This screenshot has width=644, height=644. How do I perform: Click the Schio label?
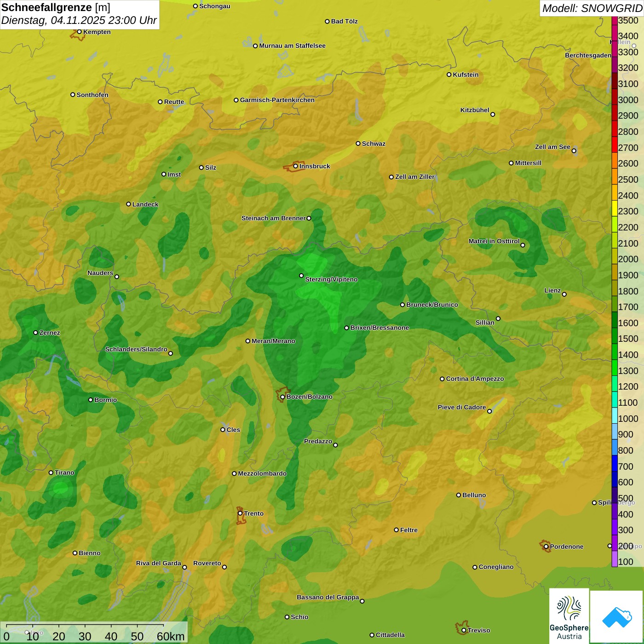tap(300, 617)
